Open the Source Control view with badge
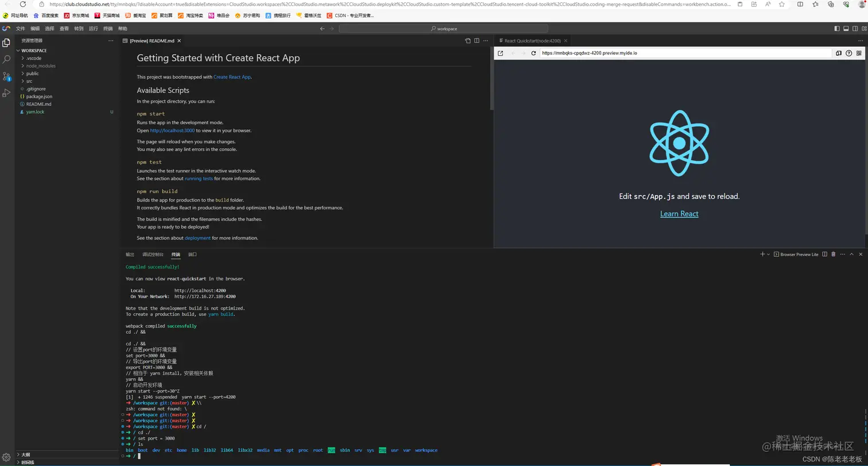868x466 pixels. pyautogui.click(x=6, y=76)
